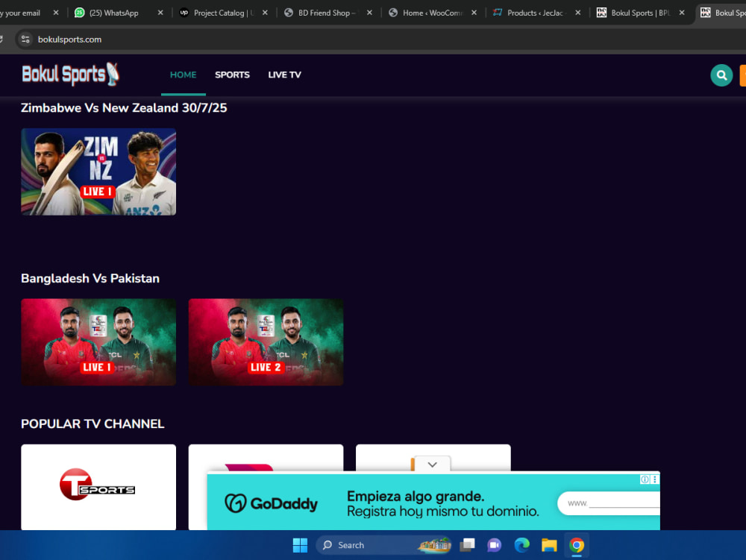Select the HOME navigation item
The width and height of the screenshot is (746, 560).
click(x=184, y=75)
